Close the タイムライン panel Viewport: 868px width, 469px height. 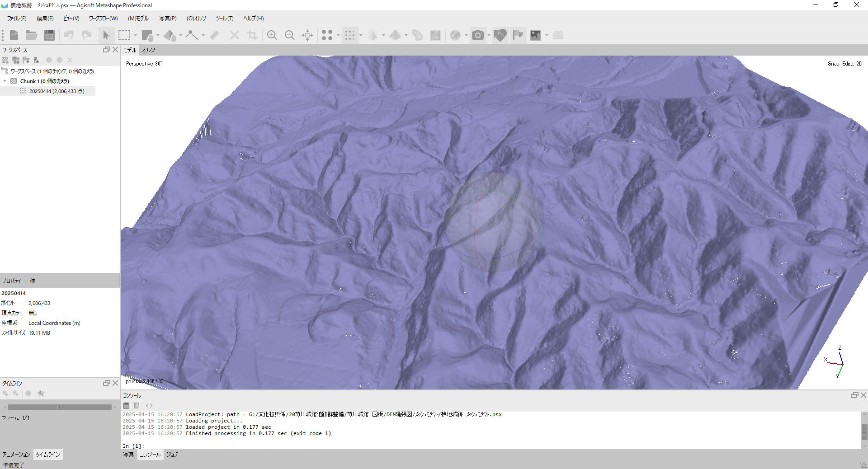115,383
